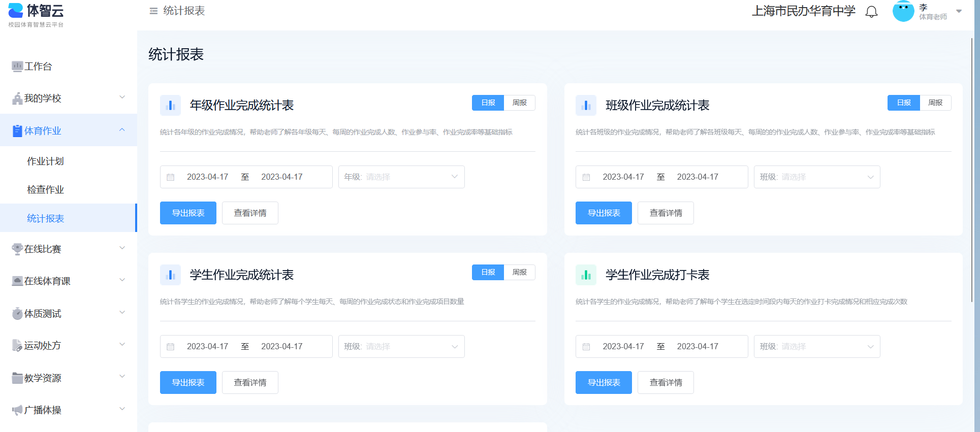Screen dimensions: 980x432
Task: Click the start date in 学生作业完成打卡表
Action: point(623,347)
